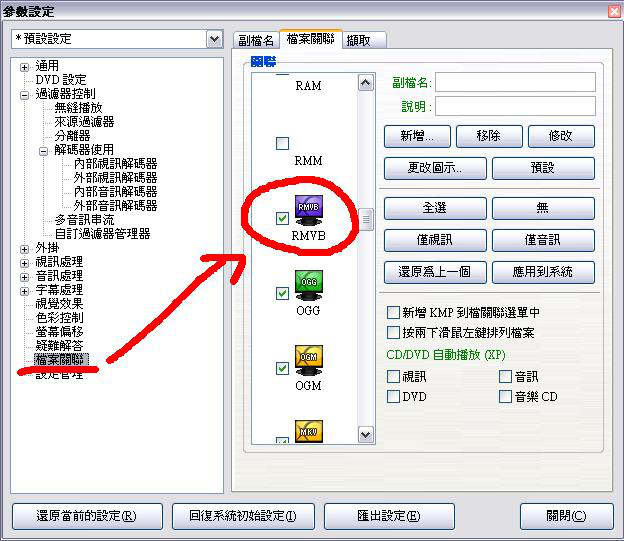Select 內部視訊解碼器 in the tree
624x541 pixels.
pyautogui.click(x=115, y=164)
